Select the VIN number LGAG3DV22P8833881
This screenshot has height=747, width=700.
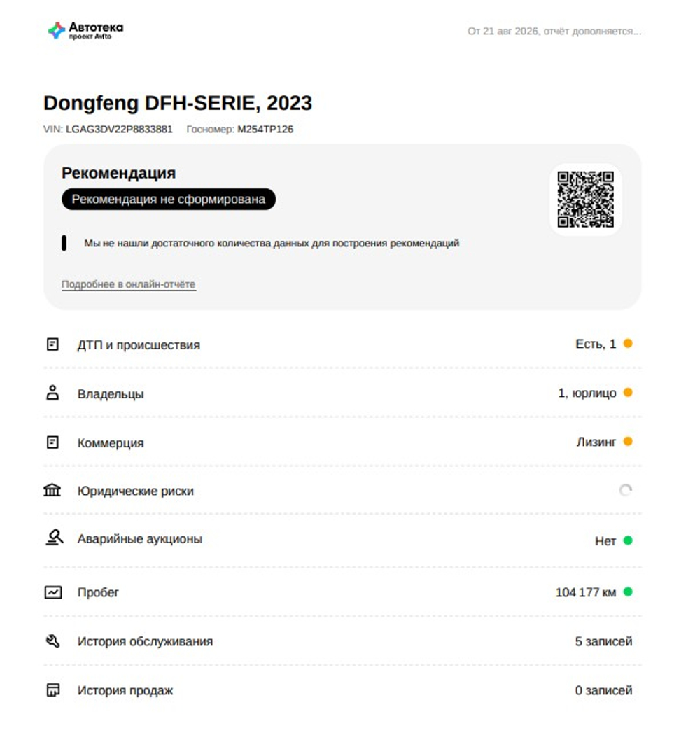tap(119, 129)
